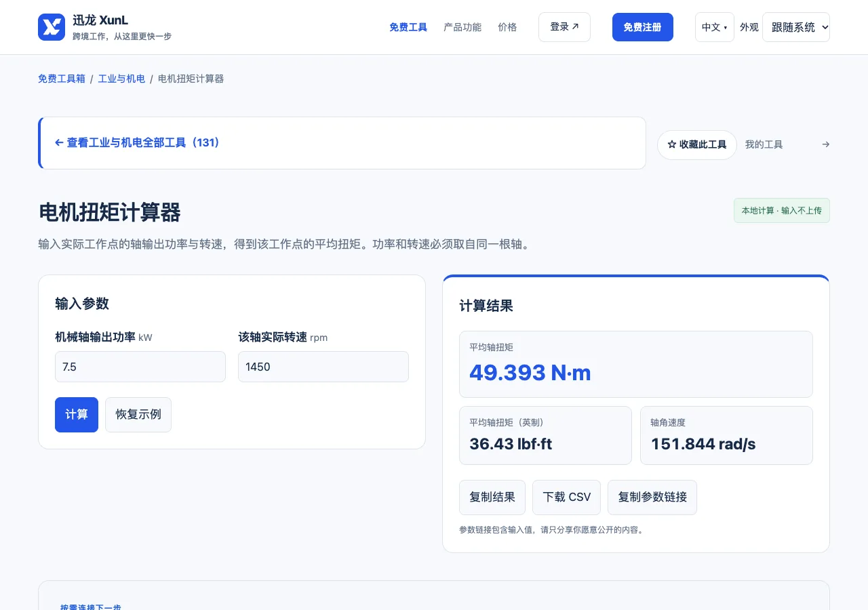Click the 迅龙 XunL brand name

(x=100, y=20)
